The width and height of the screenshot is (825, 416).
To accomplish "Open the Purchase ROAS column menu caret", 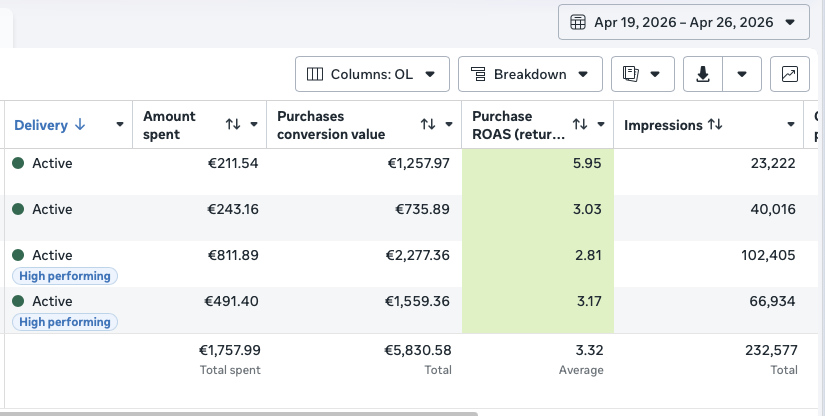I will click(x=601, y=125).
